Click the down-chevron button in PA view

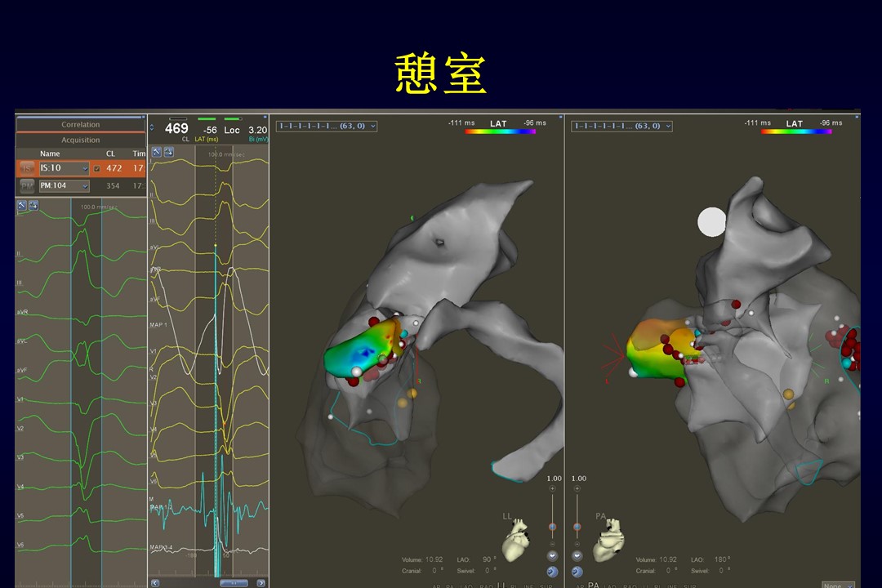[x=577, y=556]
